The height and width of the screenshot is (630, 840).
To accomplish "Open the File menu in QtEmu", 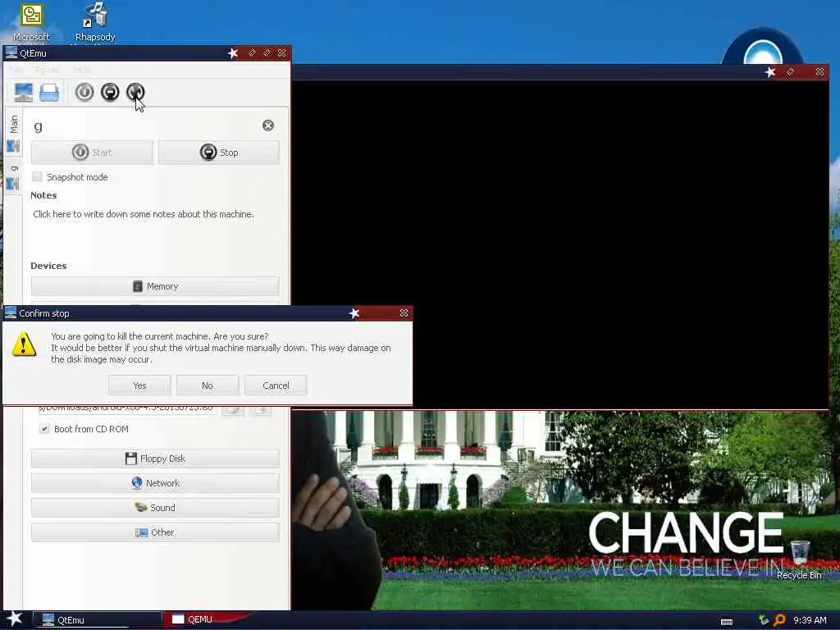I will pyautogui.click(x=16, y=70).
